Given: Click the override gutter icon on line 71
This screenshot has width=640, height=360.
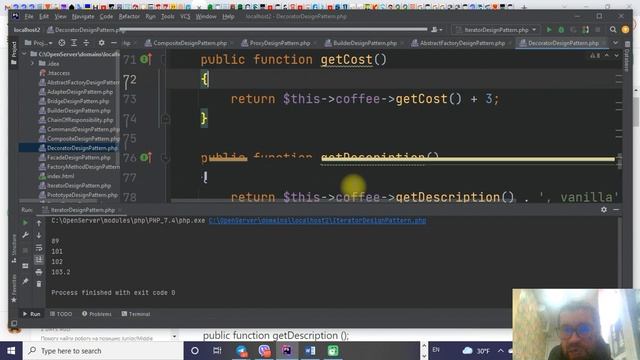Looking at the screenshot, I should click(146, 60).
